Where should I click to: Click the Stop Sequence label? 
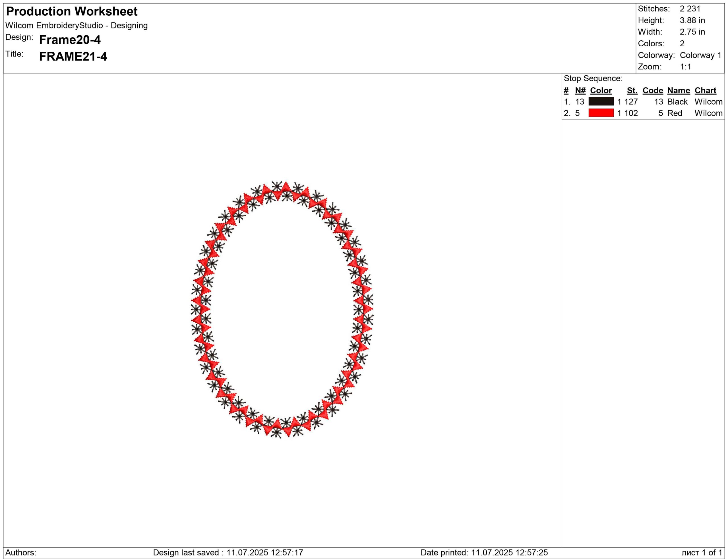[x=593, y=79]
